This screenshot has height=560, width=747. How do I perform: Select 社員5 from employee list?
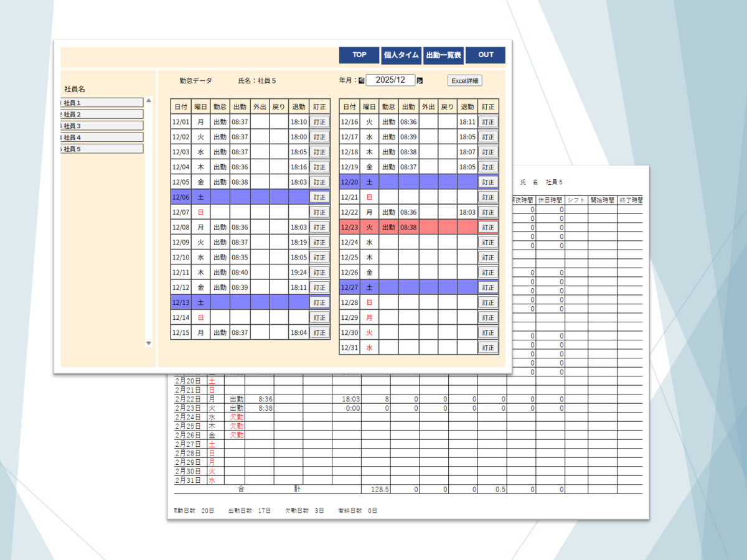[x=103, y=149]
